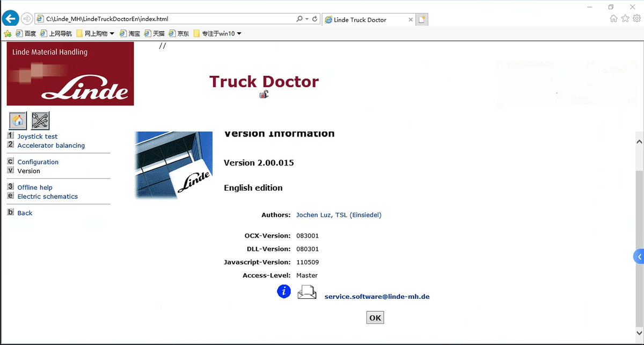Select Accelerator balancing menu item
The width and height of the screenshot is (644, 345).
point(51,146)
